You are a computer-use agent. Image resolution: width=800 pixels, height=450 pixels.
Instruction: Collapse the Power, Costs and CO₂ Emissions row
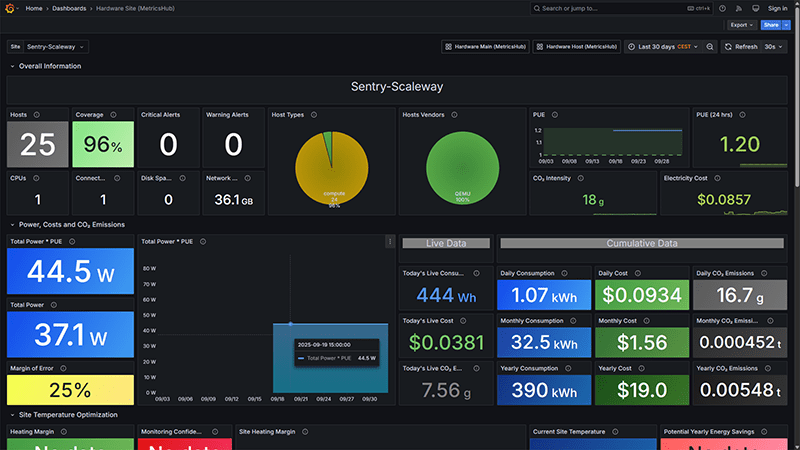click(x=13, y=224)
